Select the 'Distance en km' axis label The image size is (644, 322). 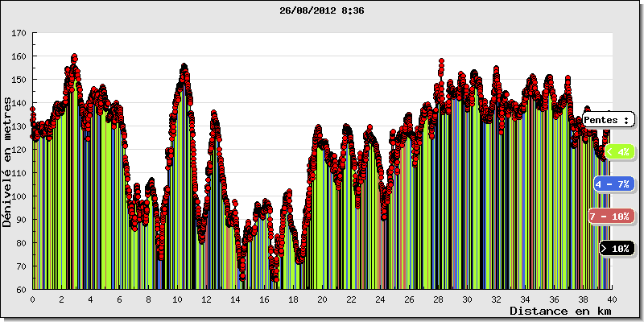coord(559,311)
